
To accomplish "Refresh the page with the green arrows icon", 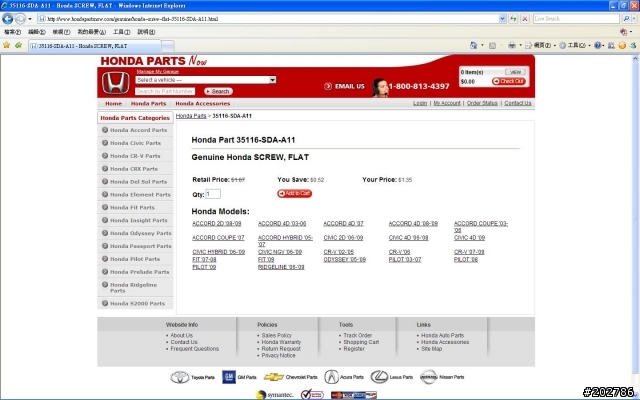I will 513,19.
